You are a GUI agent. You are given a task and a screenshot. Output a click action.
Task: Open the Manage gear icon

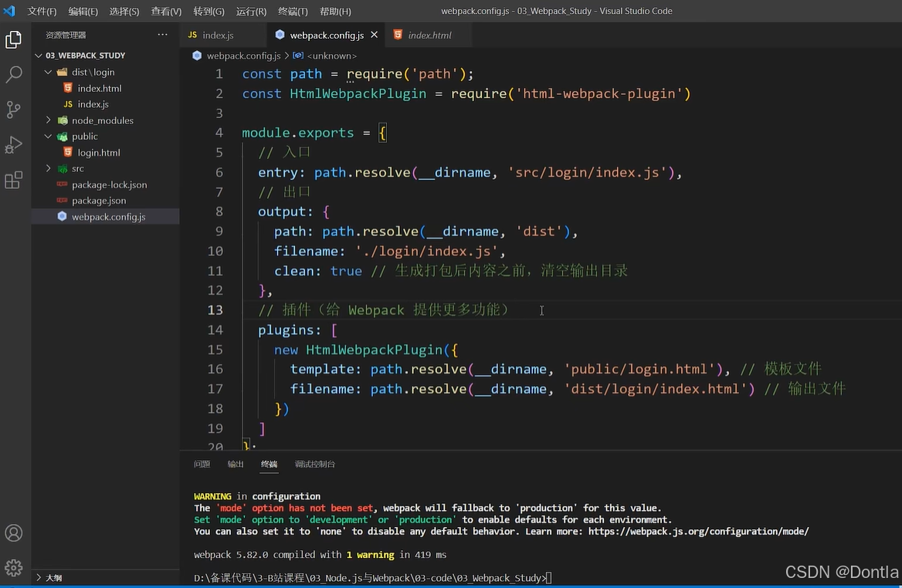click(x=13, y=568)
